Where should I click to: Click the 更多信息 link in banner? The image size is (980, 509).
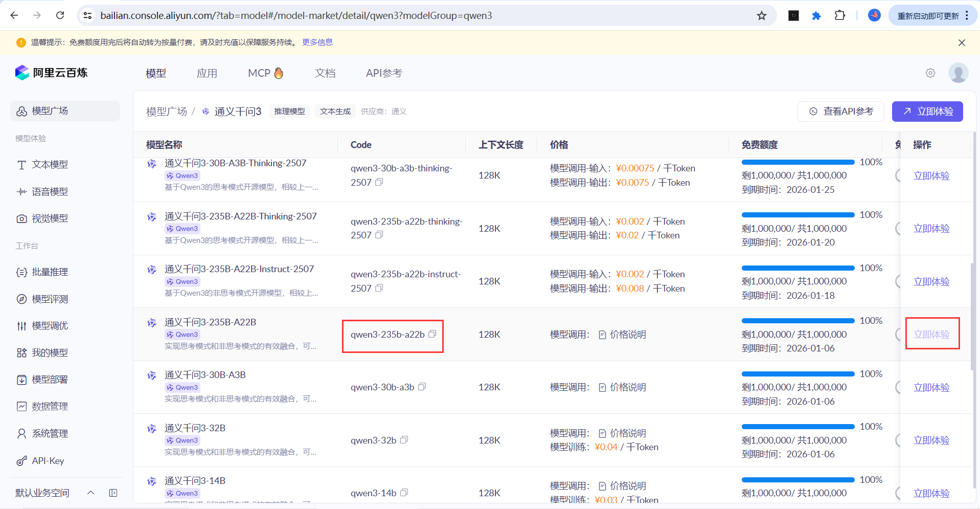click(317, 42)
